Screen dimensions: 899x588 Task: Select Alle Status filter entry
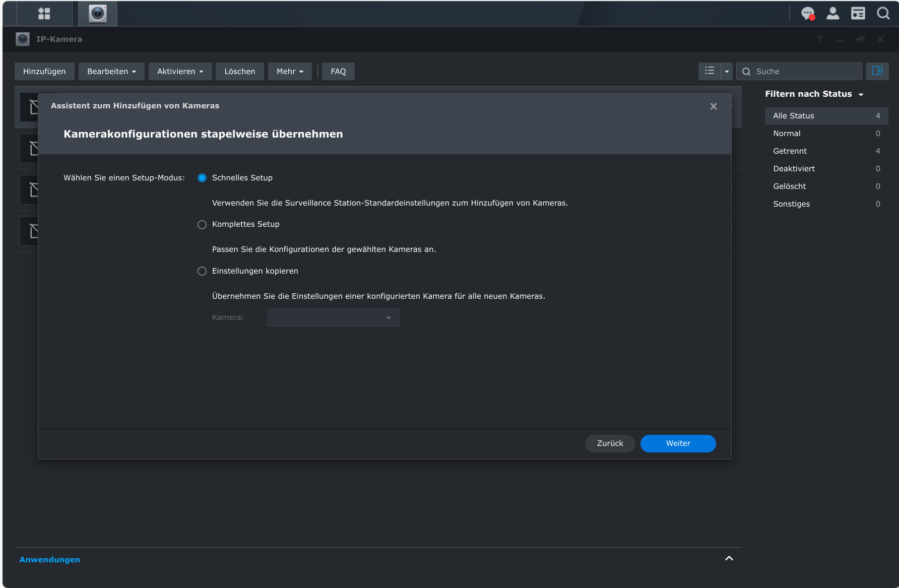click(794, 116)
